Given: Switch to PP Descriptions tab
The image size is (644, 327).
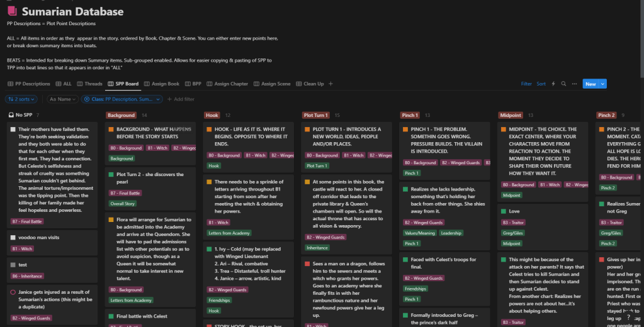Looking at the screenshot, I should [x=29, y=84].
